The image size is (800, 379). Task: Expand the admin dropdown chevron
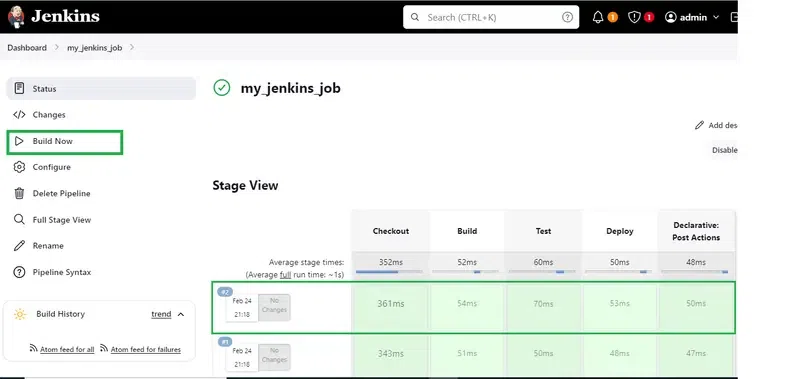[x=716, y=17]
